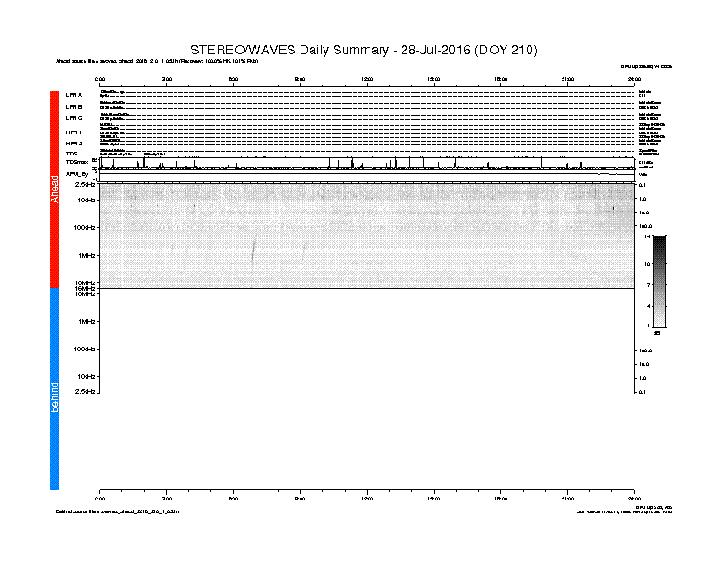Viewport: 728px width, 563px height.
Task: Click 100.0 on Behind right-hand axis
Action: pyautogui.click(x=645, y=350)
